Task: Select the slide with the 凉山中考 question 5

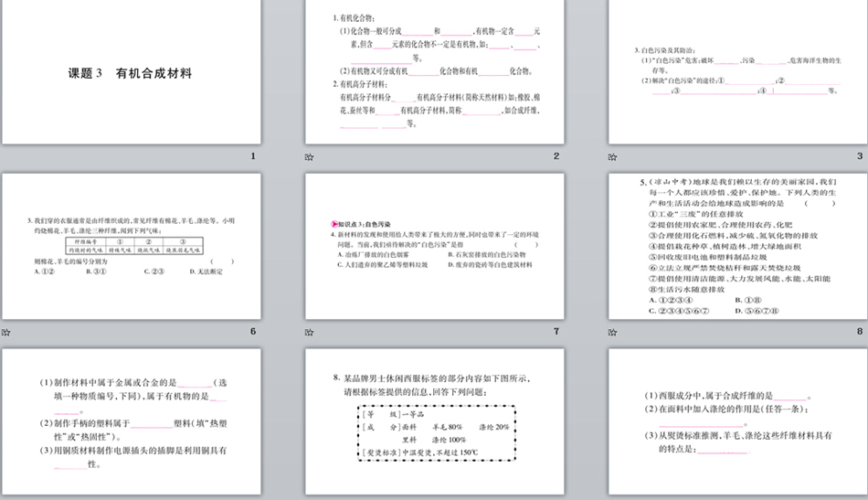Action: [736, 246]
